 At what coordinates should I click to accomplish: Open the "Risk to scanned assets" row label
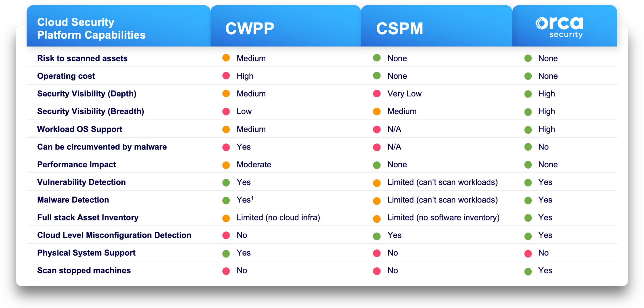(x=82, y=58)
